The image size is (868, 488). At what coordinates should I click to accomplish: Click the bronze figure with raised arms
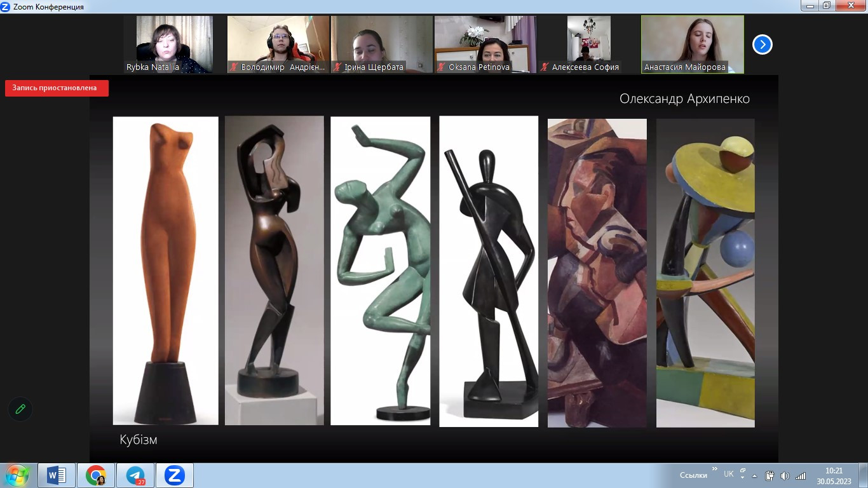[275, 271]
